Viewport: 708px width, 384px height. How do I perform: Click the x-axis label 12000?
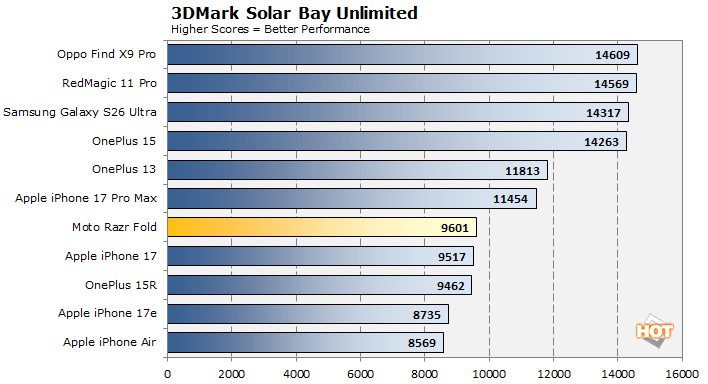(554, 374)
